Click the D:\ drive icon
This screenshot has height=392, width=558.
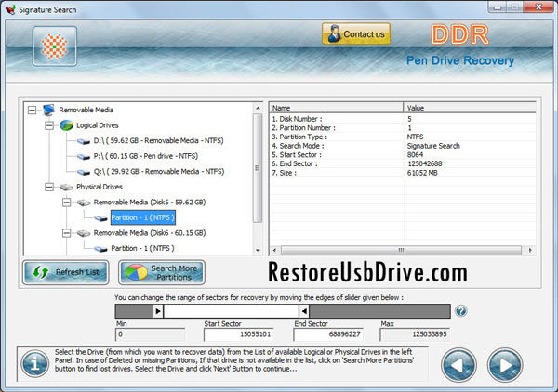tap(84, 141)
